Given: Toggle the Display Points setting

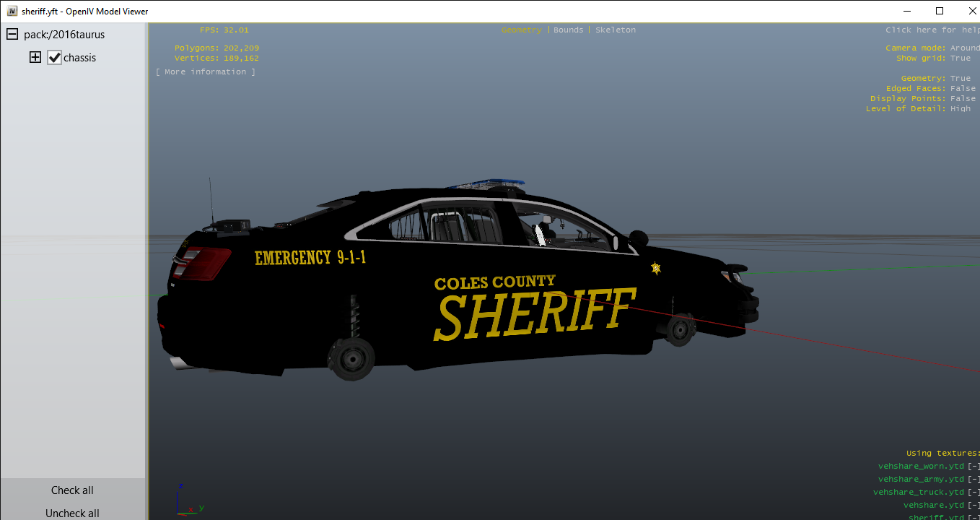Looking at the screenshot, I should [963, 99].
